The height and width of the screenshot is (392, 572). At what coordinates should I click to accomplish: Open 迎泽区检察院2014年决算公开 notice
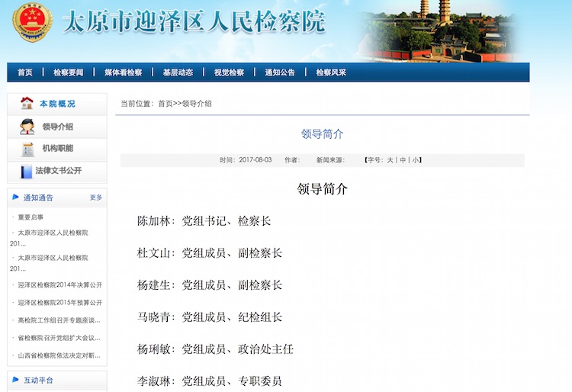pos(59,284)
